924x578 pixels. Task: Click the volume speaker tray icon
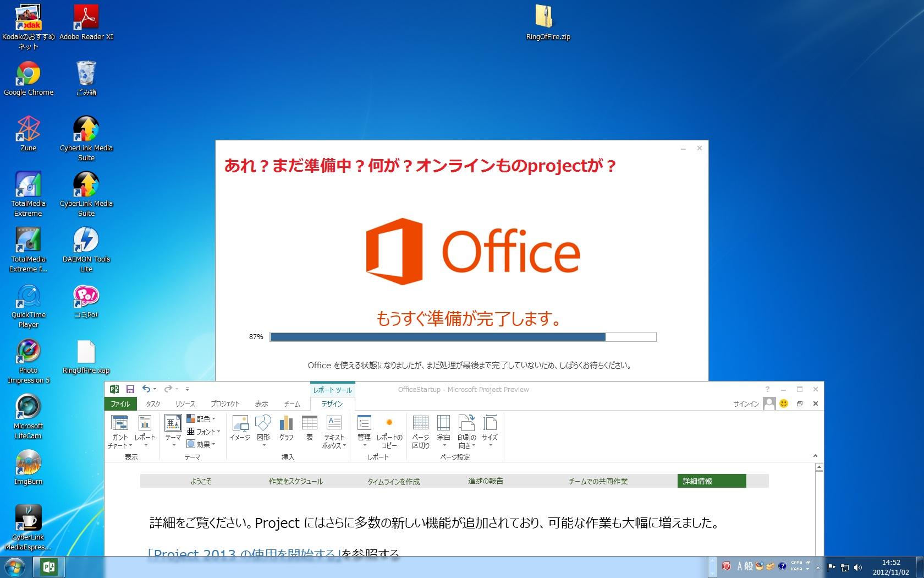[857, 568]
